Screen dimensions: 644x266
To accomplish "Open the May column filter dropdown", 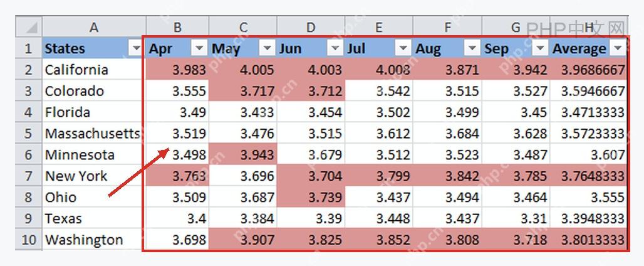I will pos(267,48).
